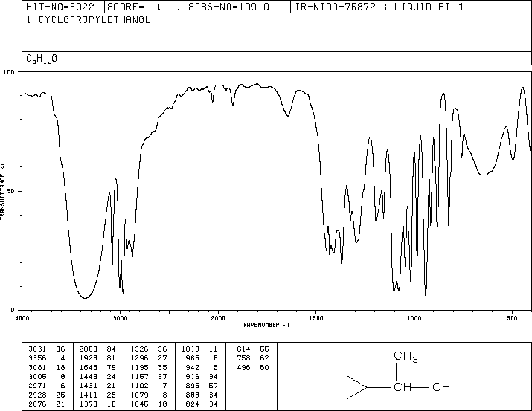Select peak table entry 942
Viewport: 532px width, 411px height.
click(202, 367)
